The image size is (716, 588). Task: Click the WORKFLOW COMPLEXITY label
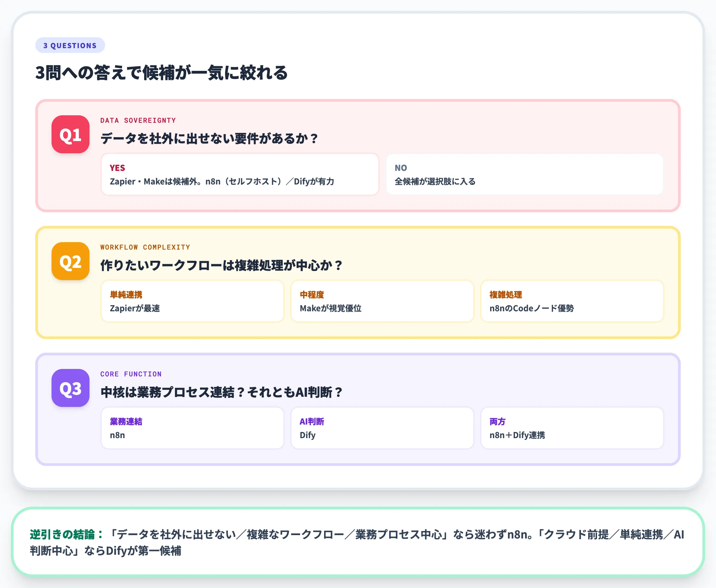(145, 247)
